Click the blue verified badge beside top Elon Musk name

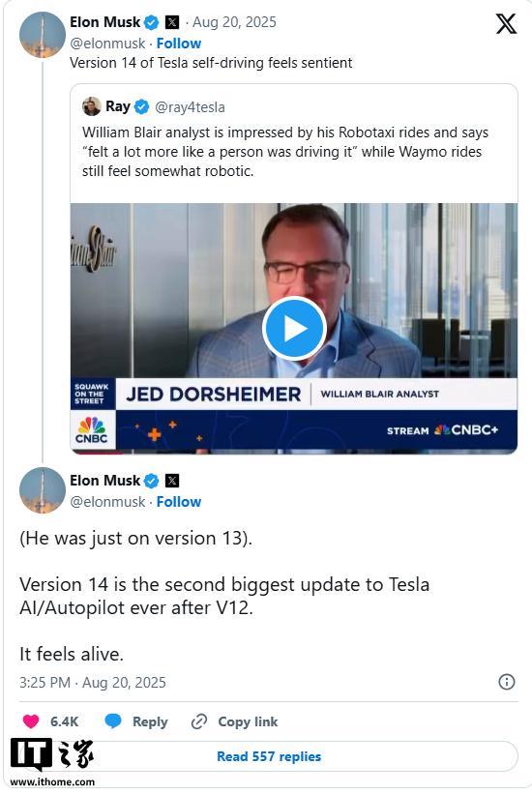(x=151, y=22)
